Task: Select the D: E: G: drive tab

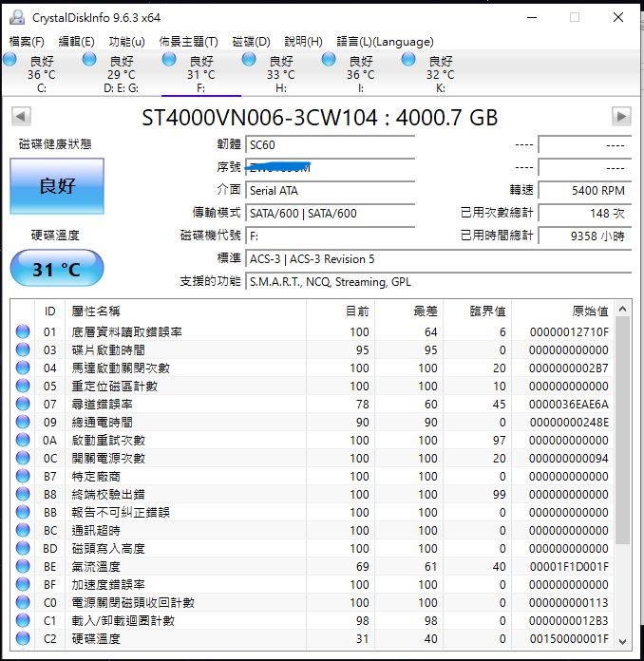Action: click(x=121, y=73)
